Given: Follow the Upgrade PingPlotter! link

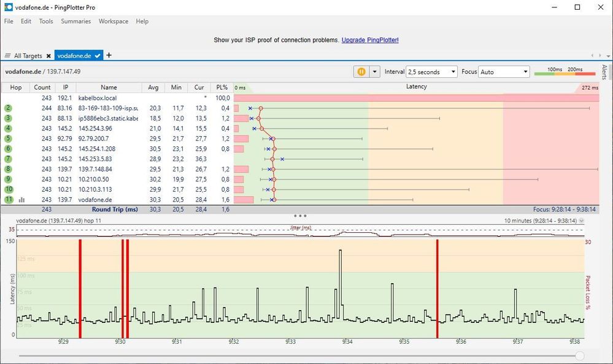Looking at the screenshot, I should click(370, 40).
